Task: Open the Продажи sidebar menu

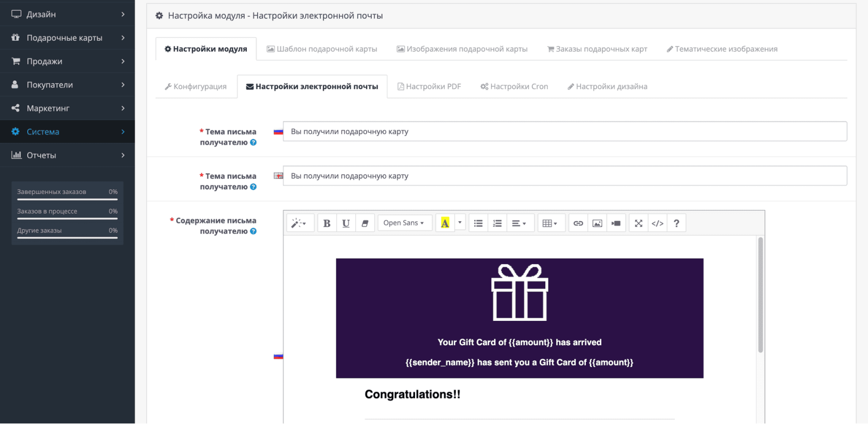Action: coord(67,61)
